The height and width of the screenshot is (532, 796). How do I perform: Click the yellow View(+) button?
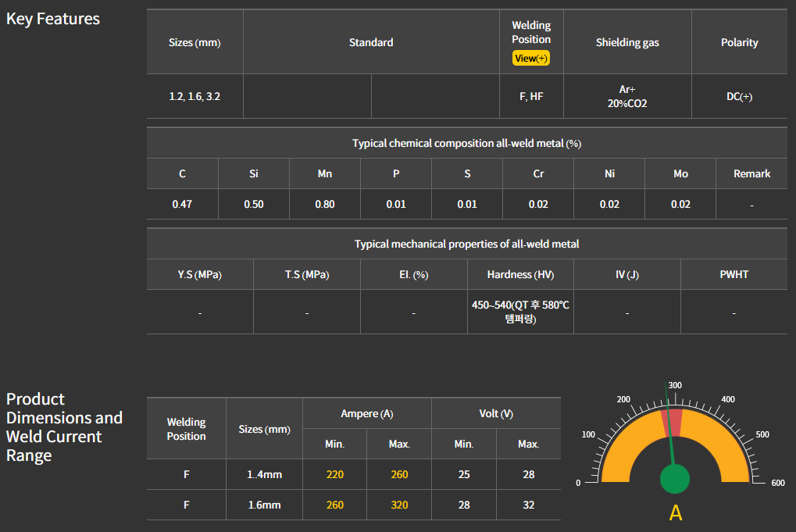pos(531,58)
